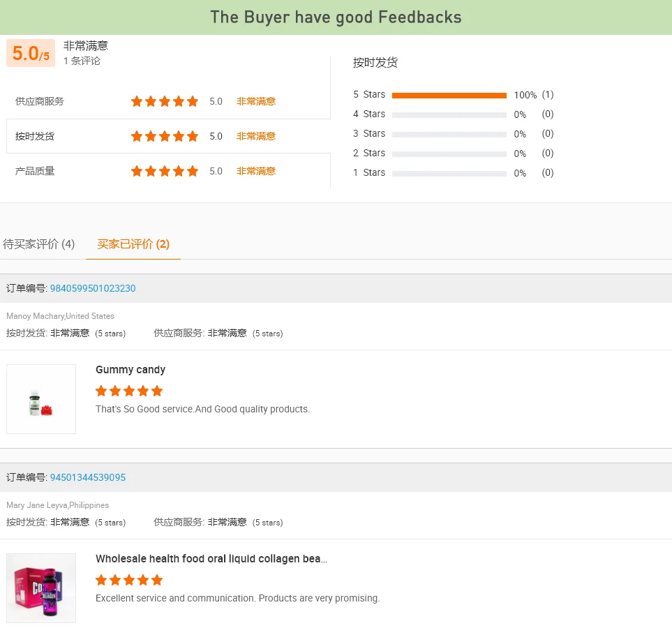
Task: Switch to the 买家已评价 (2) tab
Action: (133, 244)
